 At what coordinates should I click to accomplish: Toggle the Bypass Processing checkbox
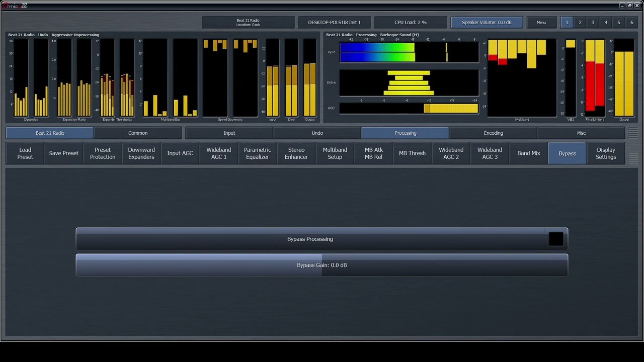555,239
